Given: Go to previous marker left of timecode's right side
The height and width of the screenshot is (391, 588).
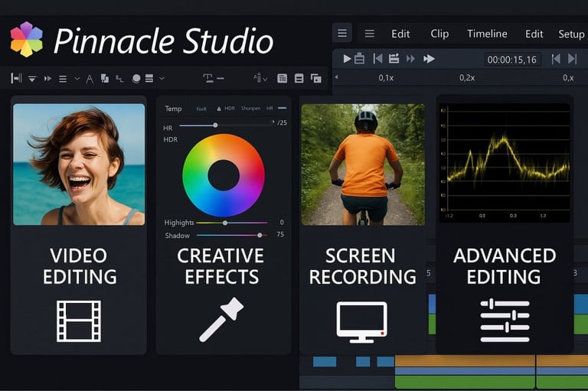Looking at the screenshot, I should click(x=556, y=59).
